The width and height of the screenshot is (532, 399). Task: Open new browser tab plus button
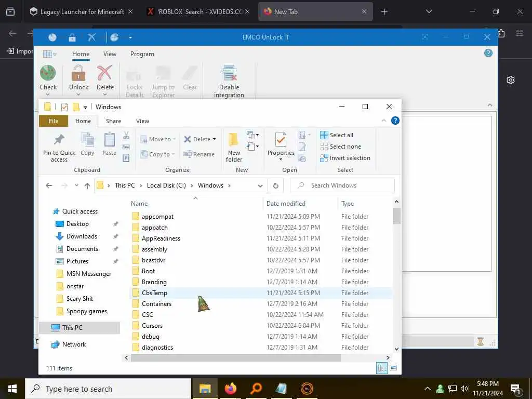[384, 12]
